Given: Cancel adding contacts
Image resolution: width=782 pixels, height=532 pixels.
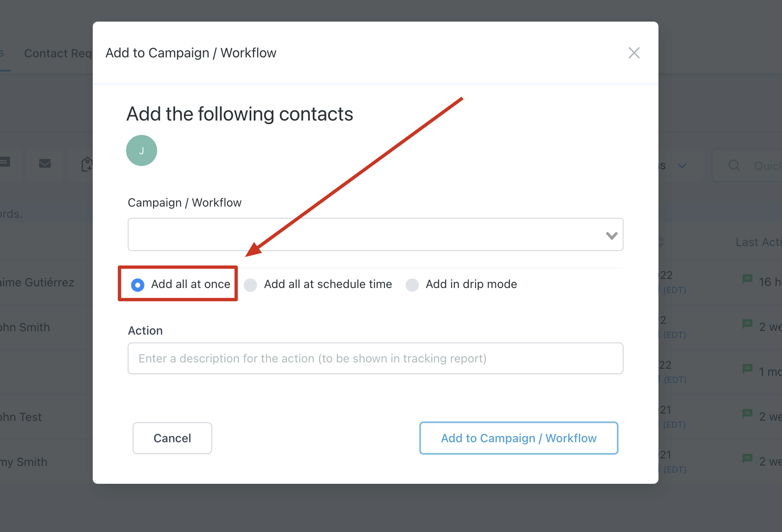Looking at the screenshot, I should (x=172, y=438).
